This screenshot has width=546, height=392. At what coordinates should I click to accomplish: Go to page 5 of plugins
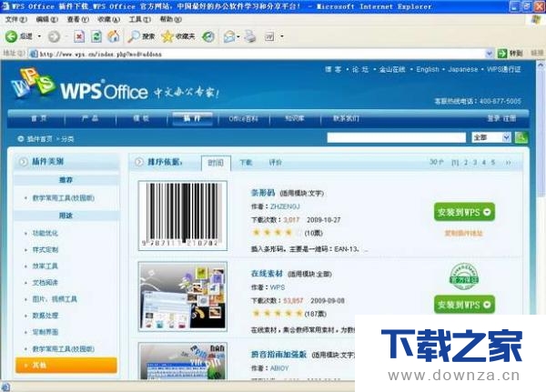point(493,163)
